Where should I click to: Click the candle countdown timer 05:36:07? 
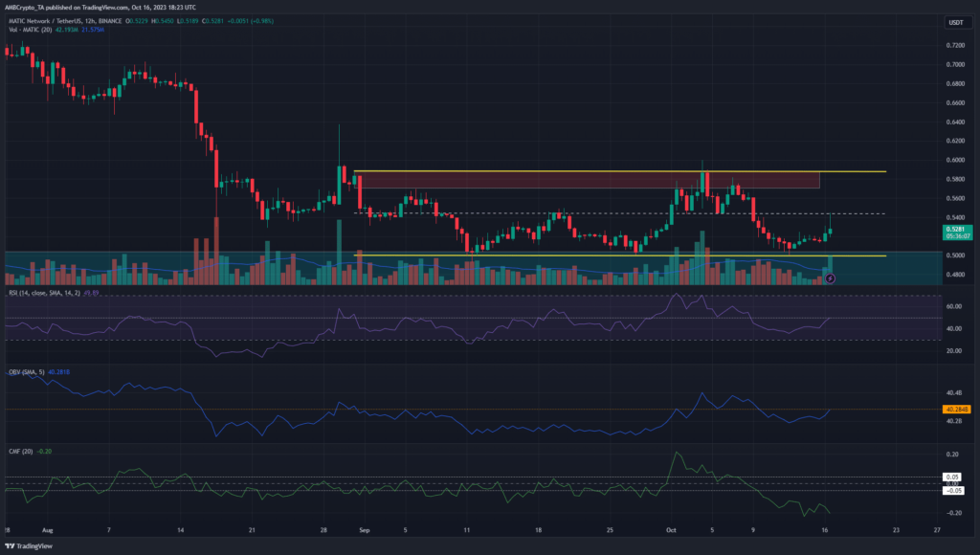point(957,236)
